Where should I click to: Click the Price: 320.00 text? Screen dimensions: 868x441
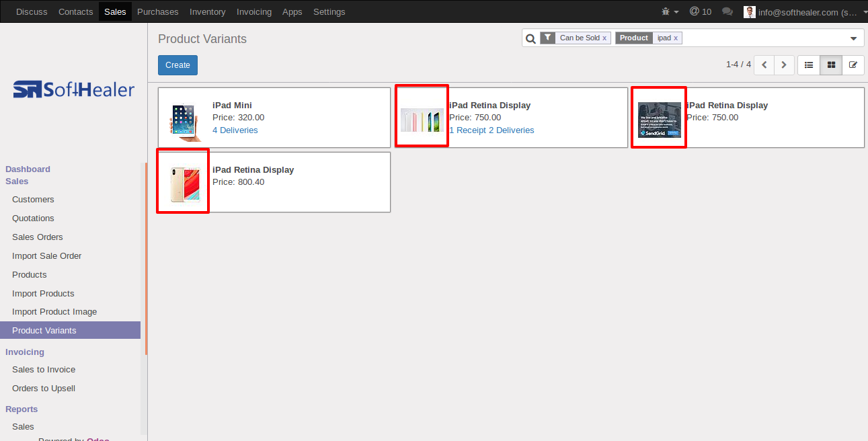[x=239, y=118]
